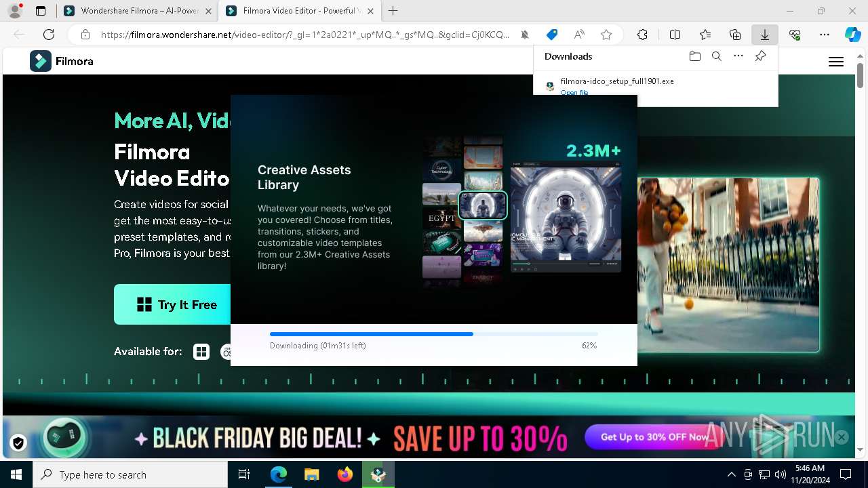
Task: Start Read aloud in address bar
Action: coord(579,35)
